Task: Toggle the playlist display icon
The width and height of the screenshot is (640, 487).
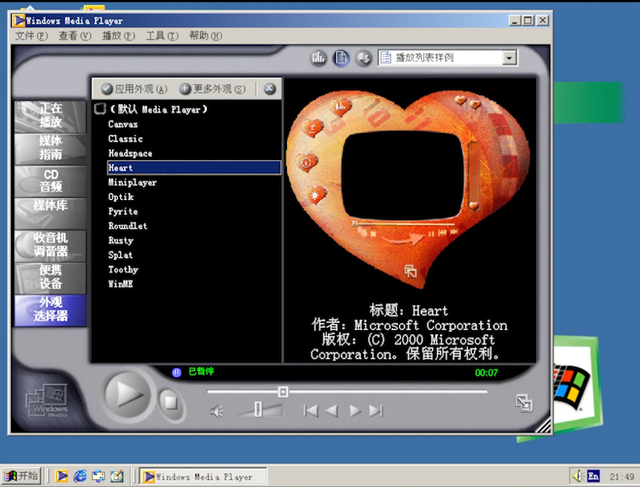Action: pyautogui.click(x=341, y=58)
